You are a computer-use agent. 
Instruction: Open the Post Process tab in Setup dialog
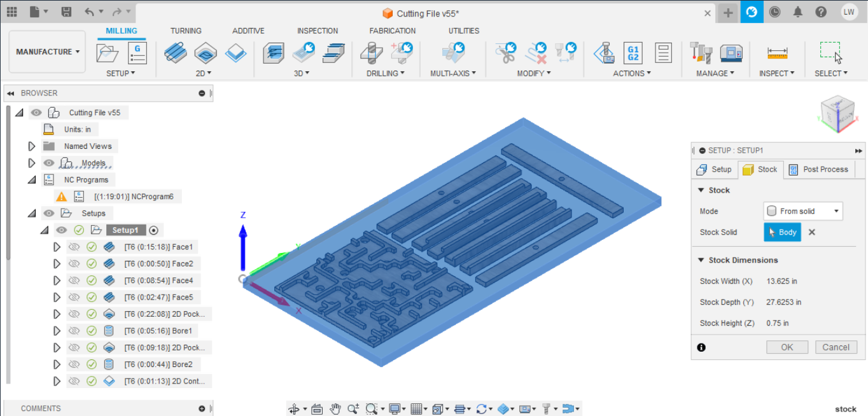[818, 169]
